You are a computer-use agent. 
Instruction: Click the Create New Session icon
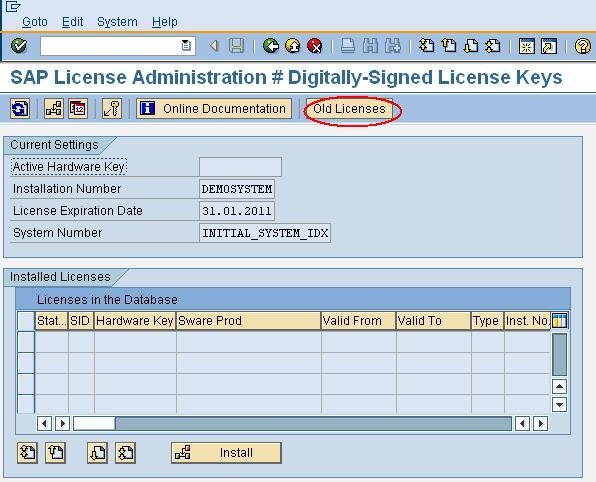click(x=527, y=46)
